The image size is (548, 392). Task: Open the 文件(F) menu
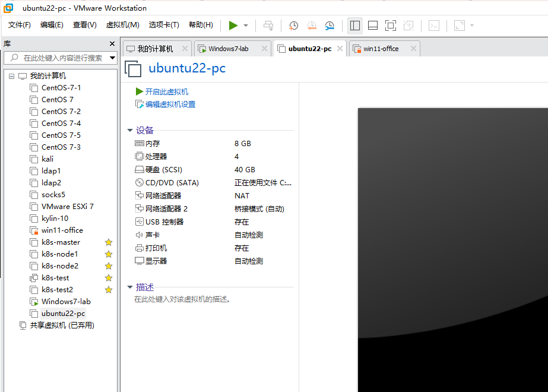point(20,25)
